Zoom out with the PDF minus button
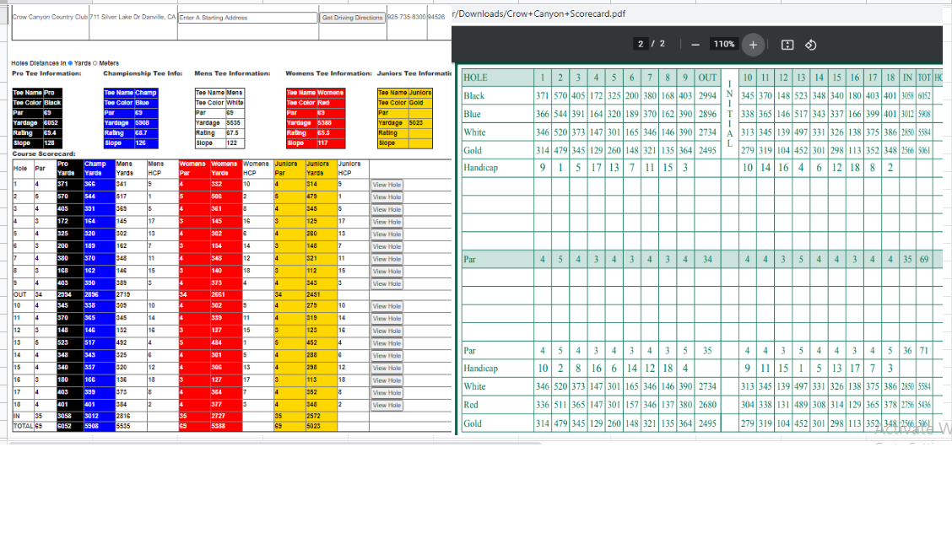Image resolution: width=952 pixels, height=560 pixels. coord(695,45)
